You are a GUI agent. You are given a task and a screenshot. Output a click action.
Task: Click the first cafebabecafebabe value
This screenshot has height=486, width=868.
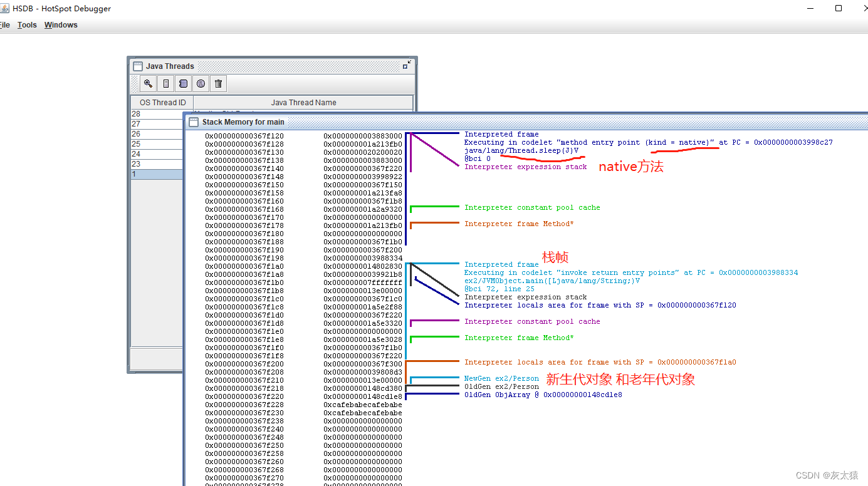tap(363, 405)
